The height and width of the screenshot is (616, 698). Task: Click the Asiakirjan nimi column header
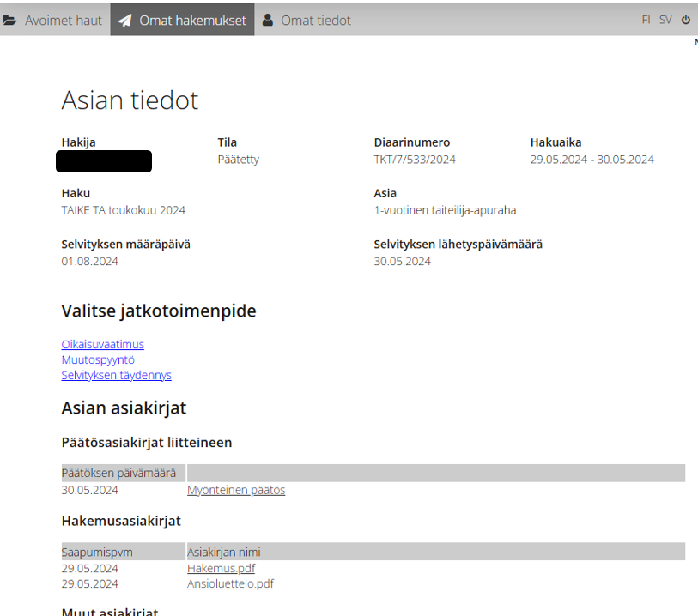(x=223, y=551)
